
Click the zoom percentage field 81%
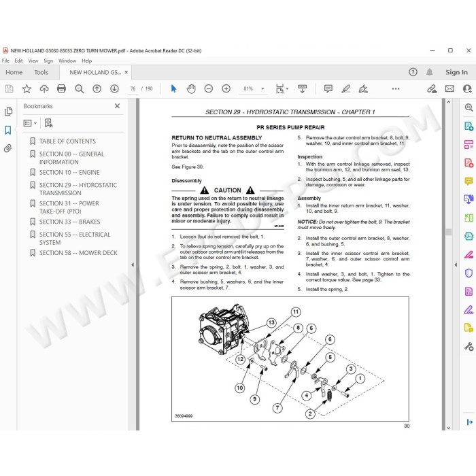(x=248, y=88)
